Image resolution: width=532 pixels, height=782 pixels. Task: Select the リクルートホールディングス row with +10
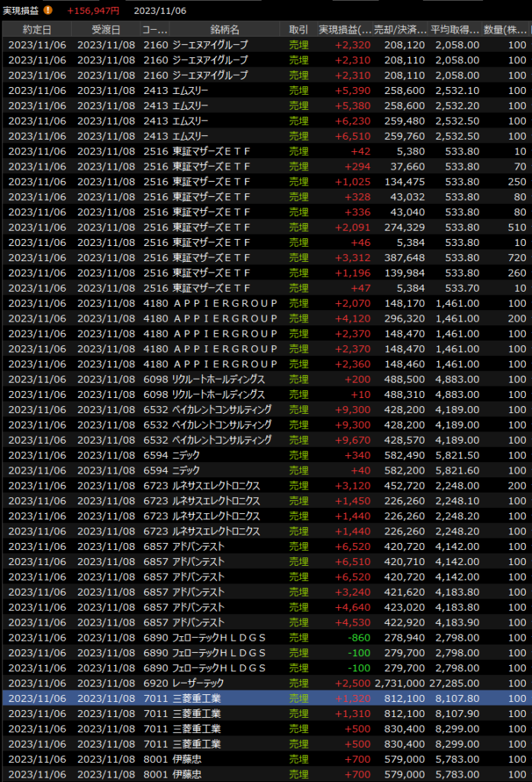266,394
